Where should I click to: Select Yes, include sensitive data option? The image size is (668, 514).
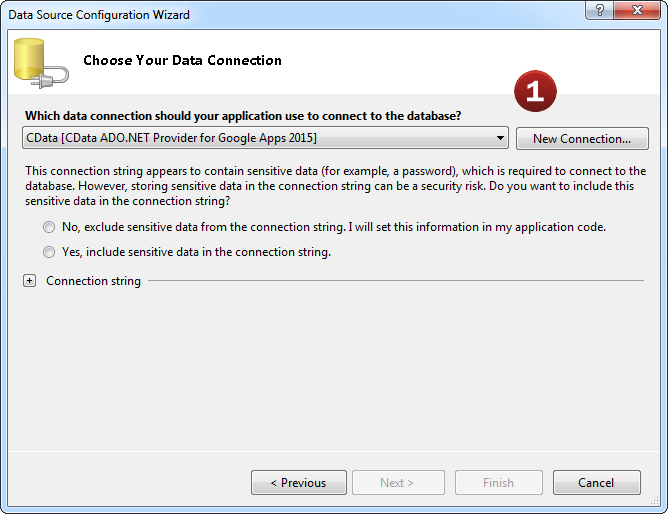(49, 252)
